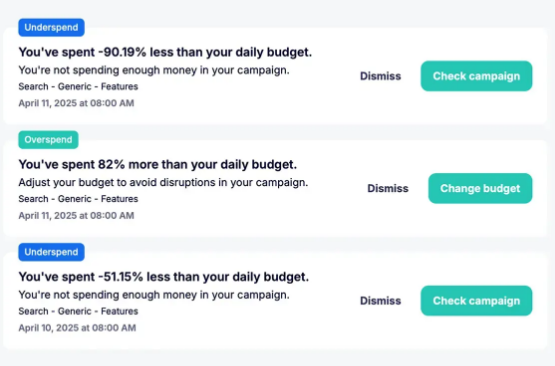Dismiss the -51.15% underspend alert
555x366 pixels.
pyautogui.click(x=381, y=301)
